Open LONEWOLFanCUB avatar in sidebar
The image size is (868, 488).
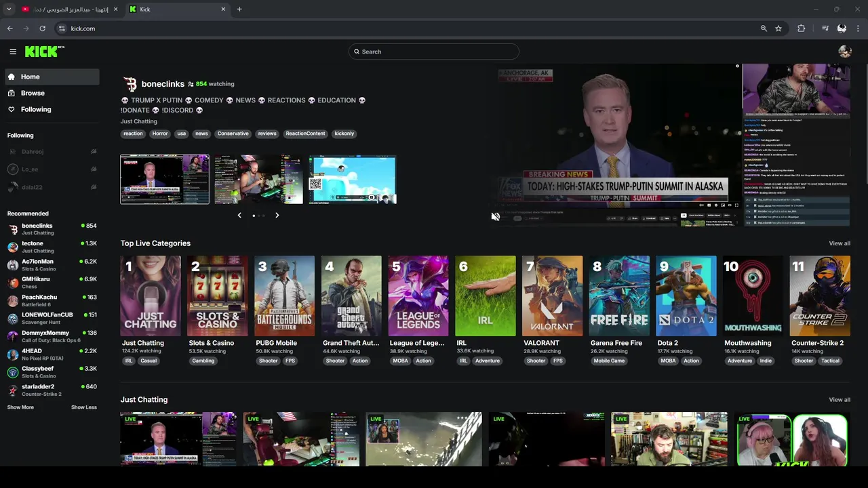(x=13, y=319)
